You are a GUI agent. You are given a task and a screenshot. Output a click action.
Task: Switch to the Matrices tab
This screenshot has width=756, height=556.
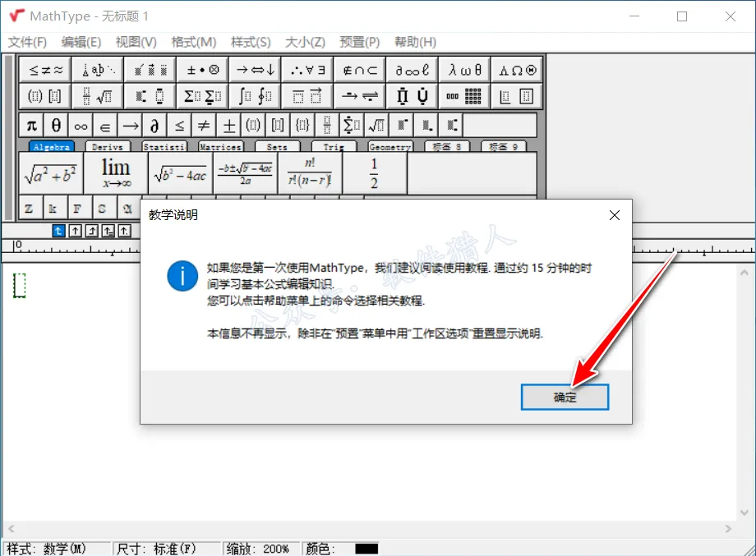point(220,146)
